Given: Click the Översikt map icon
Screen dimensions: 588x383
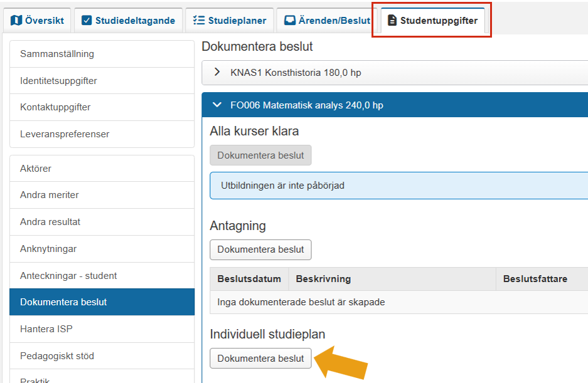Looking at the screenshot, I should click(x=16, y=20).
